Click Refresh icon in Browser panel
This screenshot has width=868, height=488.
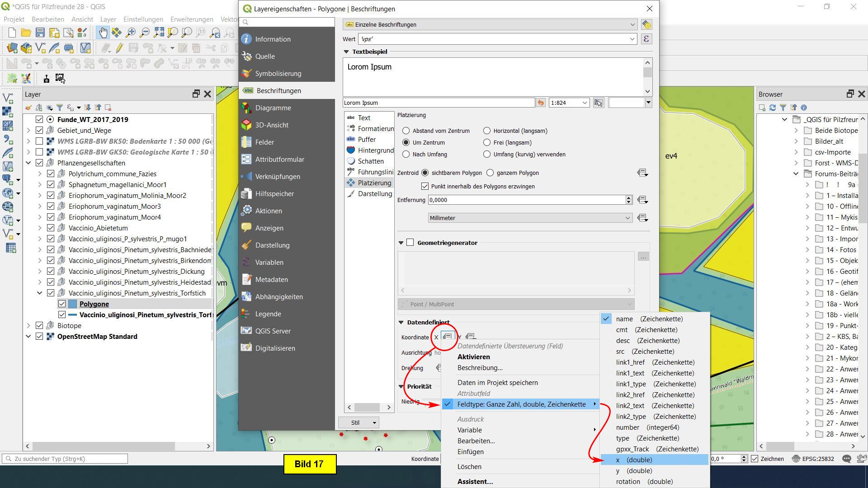click(772, 108)
